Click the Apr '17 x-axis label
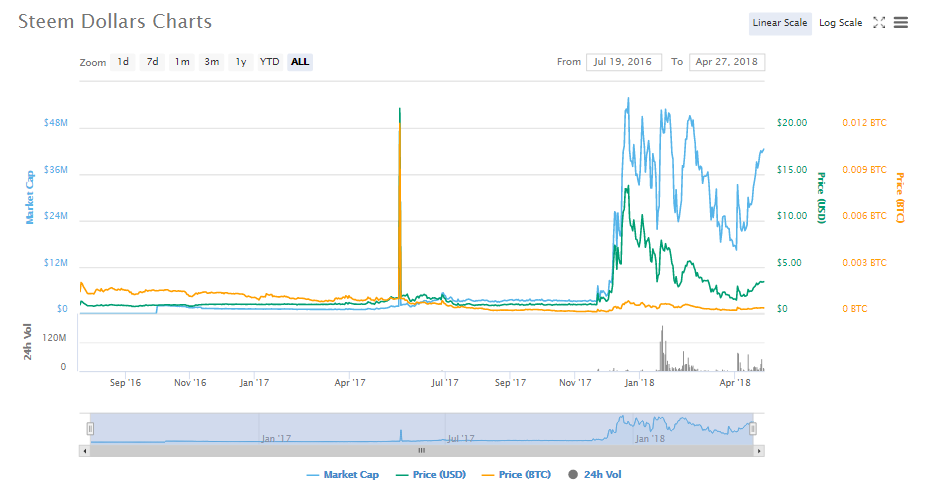This screenshot has width=945, height=488. [350, 383]
